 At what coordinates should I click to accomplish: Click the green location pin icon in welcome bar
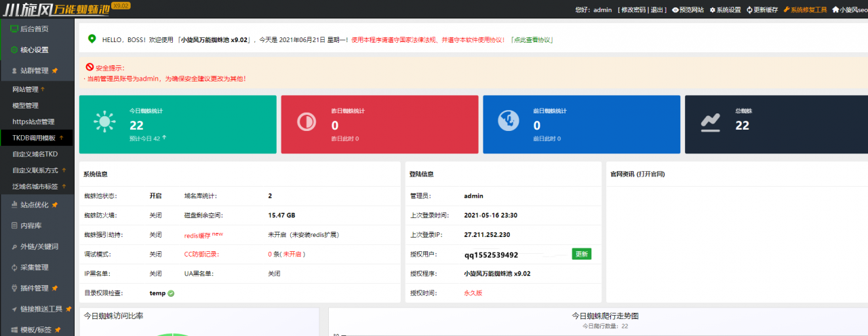(92, 39)
